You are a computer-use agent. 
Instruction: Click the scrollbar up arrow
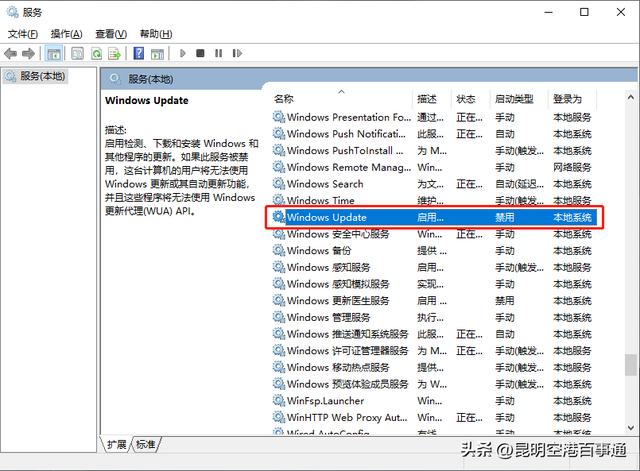click(631, 97)
